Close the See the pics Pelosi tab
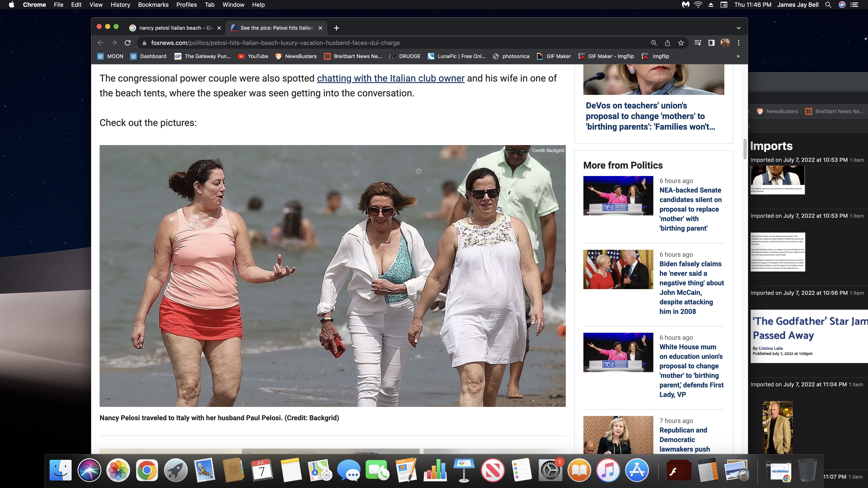This screenshot has width=868, height=488. click(320, 28)
